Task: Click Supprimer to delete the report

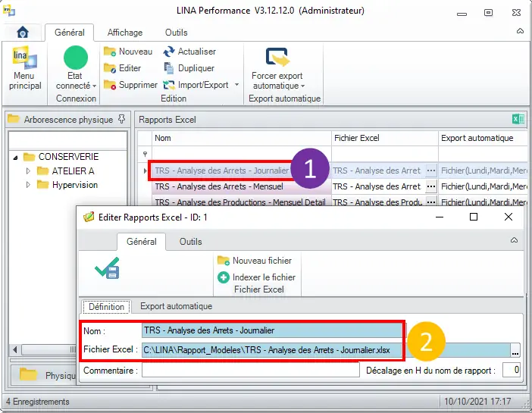Action: tap(130, 85)
